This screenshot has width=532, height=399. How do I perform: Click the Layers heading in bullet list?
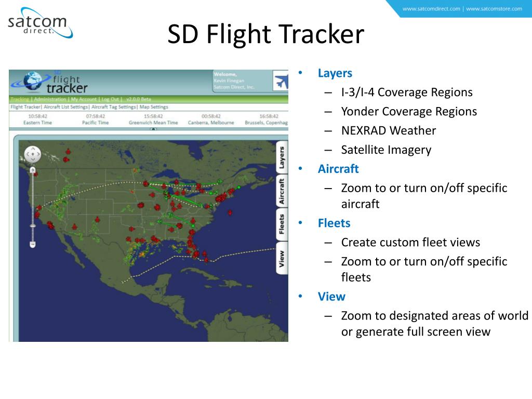click(335, 73)
